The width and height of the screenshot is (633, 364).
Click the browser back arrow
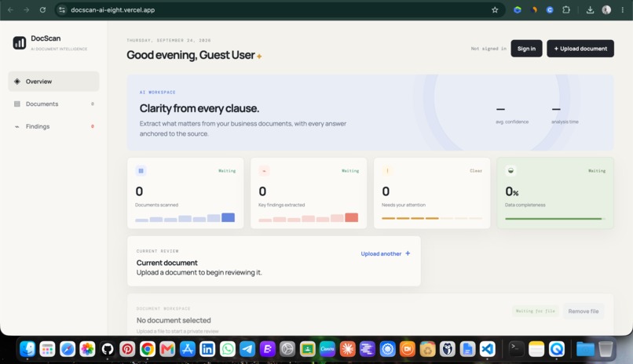pos(10,9)
